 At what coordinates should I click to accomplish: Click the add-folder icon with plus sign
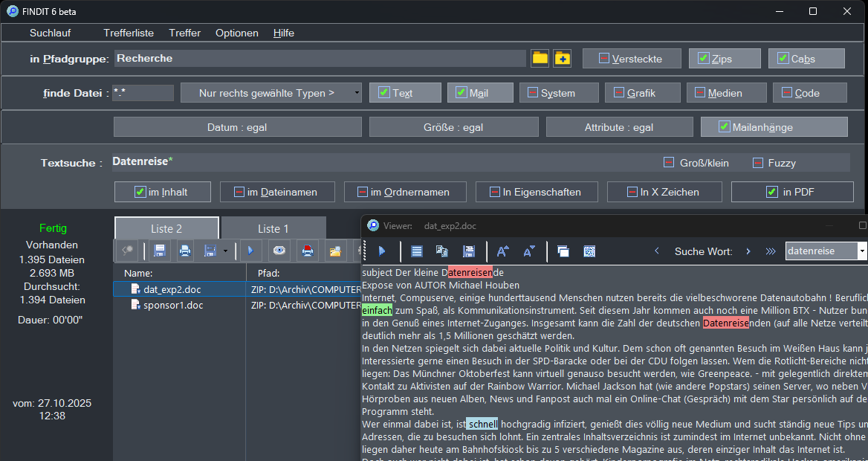point(562,59)
